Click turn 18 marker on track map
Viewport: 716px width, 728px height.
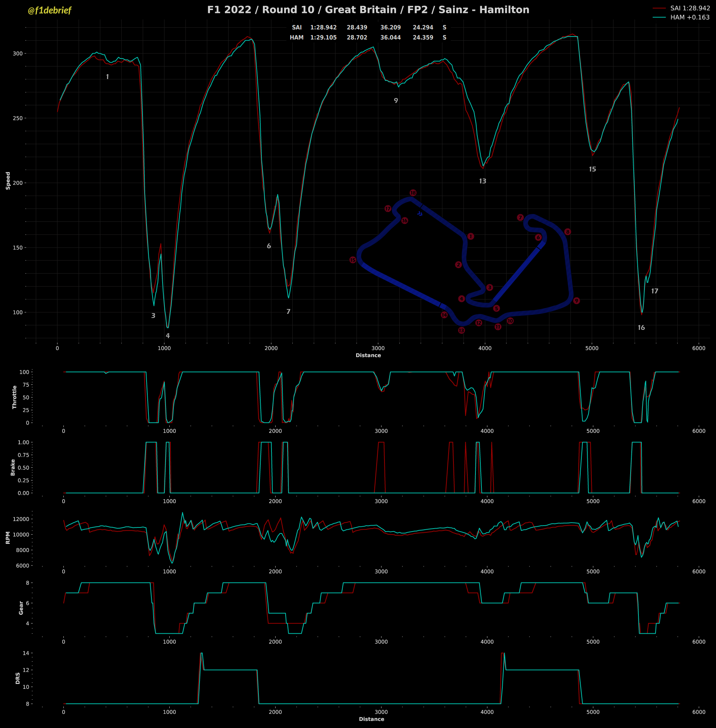413,193
